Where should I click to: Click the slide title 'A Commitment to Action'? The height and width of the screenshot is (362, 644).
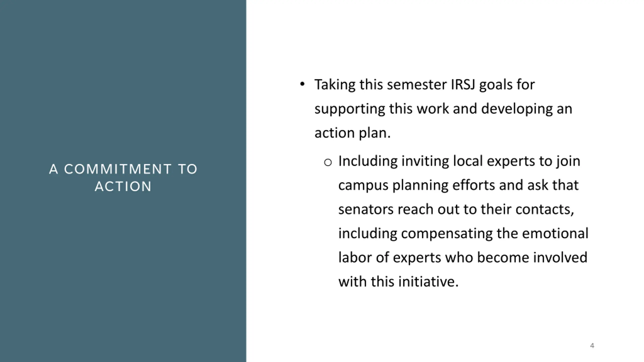[123, 177]
